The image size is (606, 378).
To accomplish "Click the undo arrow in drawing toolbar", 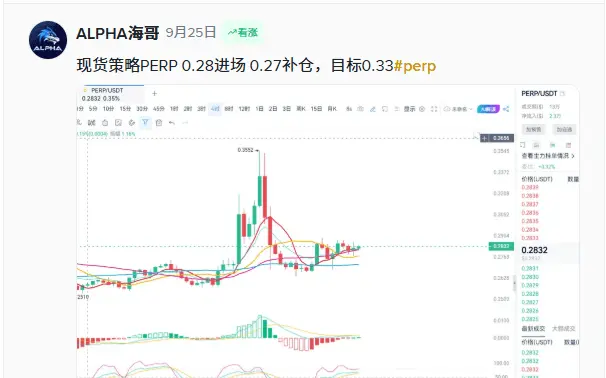I will (x=172, y=123).
